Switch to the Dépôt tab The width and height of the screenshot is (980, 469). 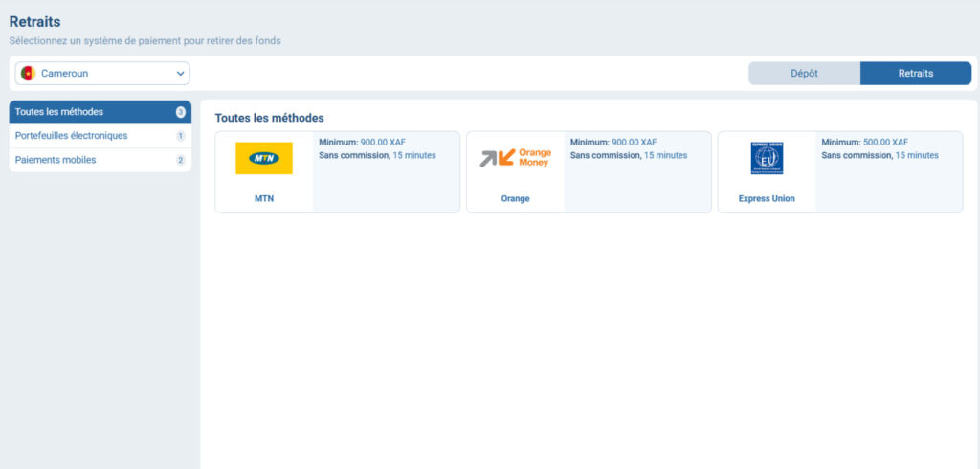tap(804, 73)
